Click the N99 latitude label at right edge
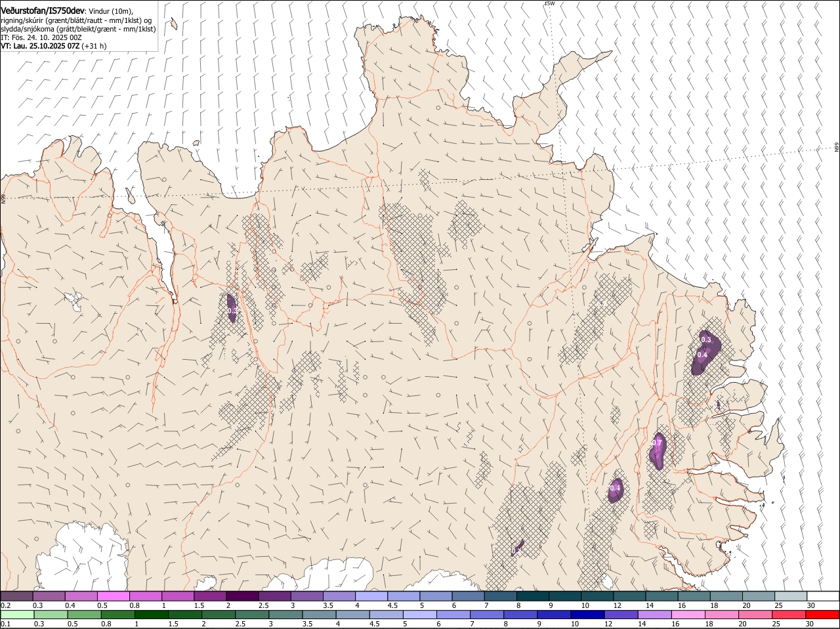Image resolution: width=840 pixels, height=629 pixels. point(837,148)
